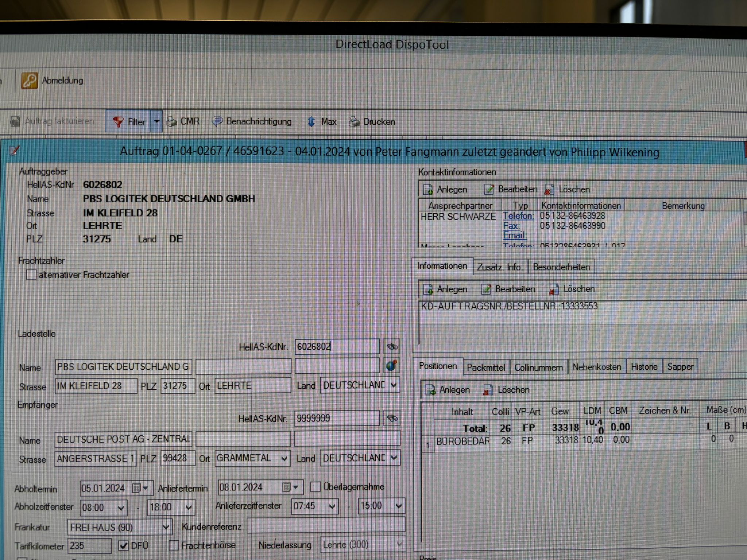Click Anlegen in the Informationen toolbar

click(x=445, y=289)
